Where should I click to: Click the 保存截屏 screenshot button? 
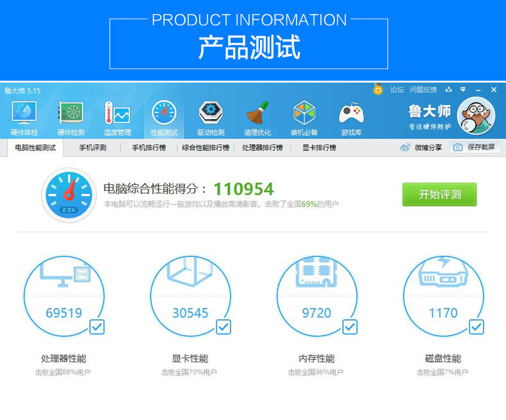(x=475, y=147)
